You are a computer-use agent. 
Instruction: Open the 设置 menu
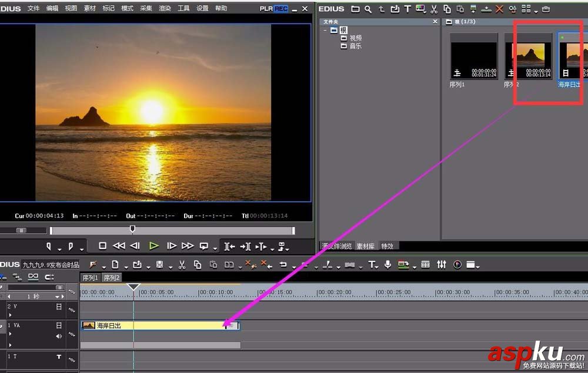202,8
